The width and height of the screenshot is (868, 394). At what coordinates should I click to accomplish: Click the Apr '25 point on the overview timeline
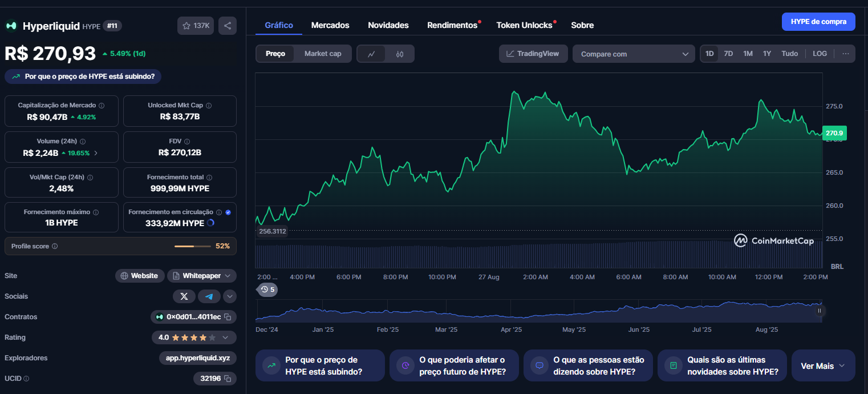(512, 329)
